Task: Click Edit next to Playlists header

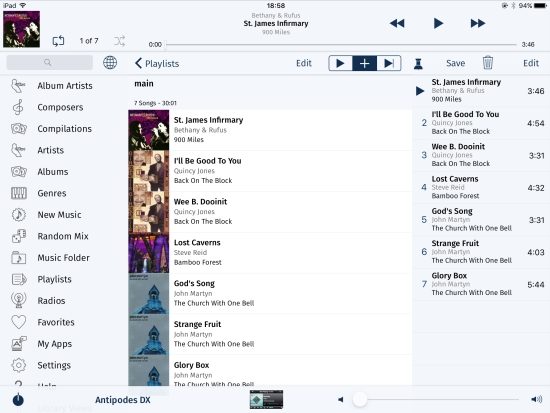Action: click(x=304, y=63)
